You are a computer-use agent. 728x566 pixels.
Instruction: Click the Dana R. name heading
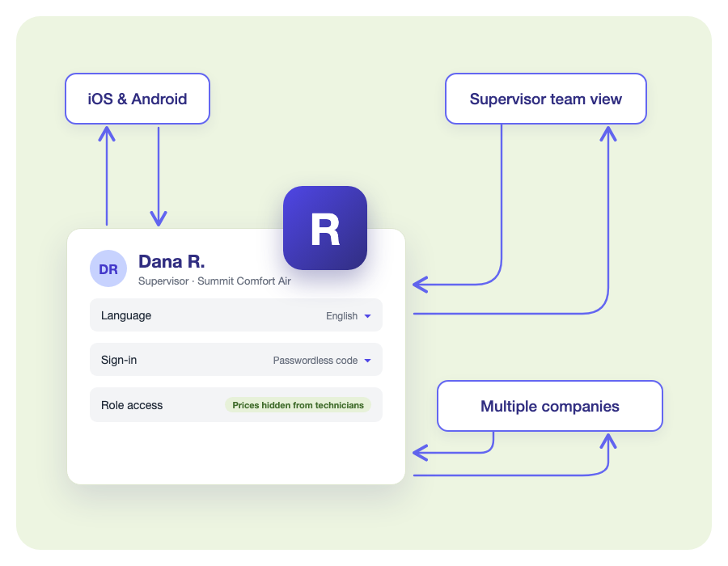point(171,262)
